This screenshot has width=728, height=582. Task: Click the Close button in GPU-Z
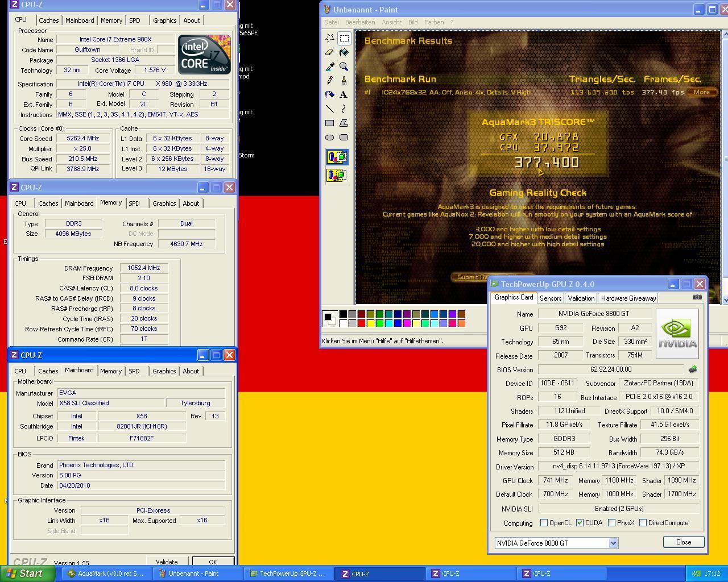[684, 542]
